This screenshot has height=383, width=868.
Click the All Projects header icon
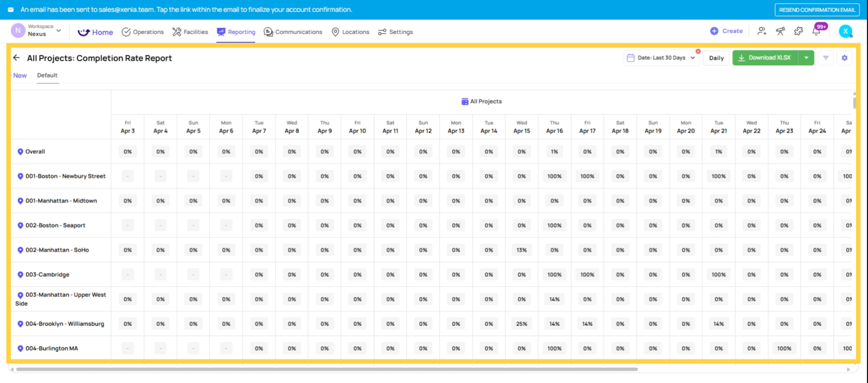point(464,102)
